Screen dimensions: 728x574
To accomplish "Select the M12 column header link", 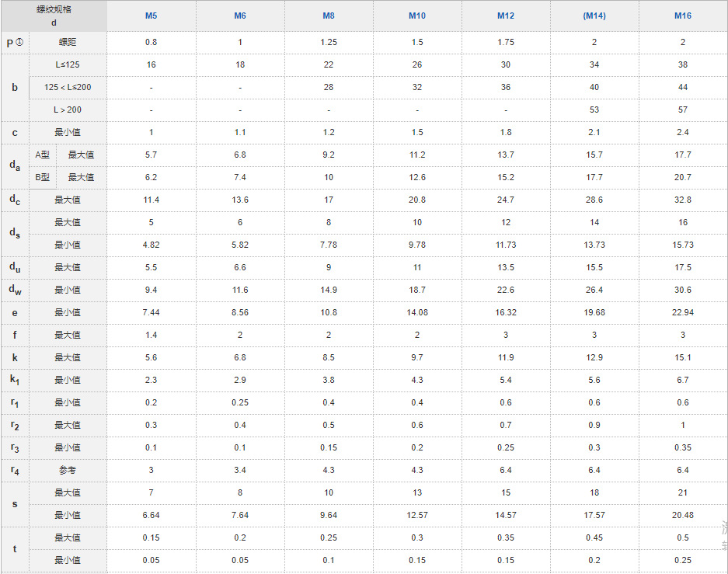I will [x=506, y=16].
